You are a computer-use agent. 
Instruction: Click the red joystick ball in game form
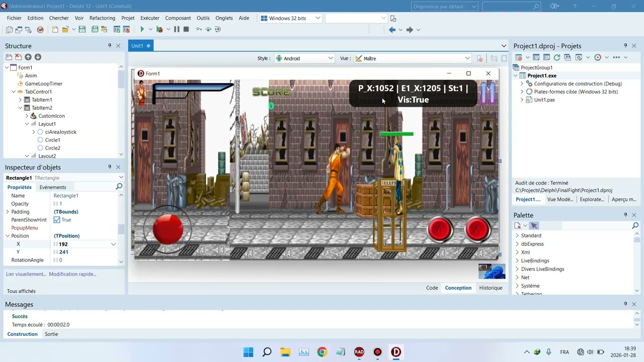click(168, 229)
